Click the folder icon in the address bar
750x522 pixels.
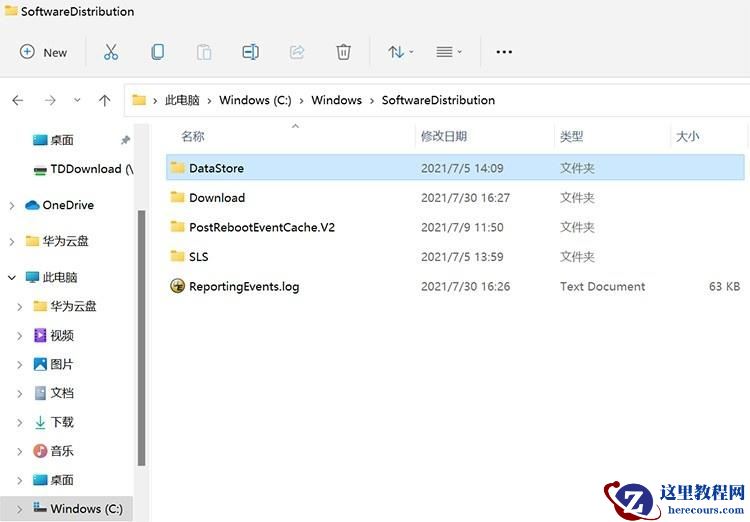pos(139,100)
